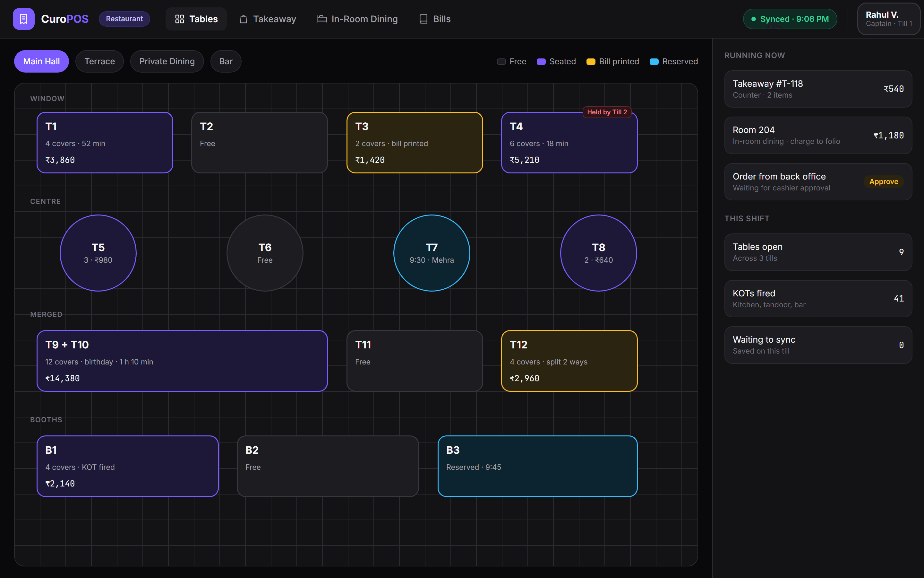Click the Free legend swatch

pos(501,62)
